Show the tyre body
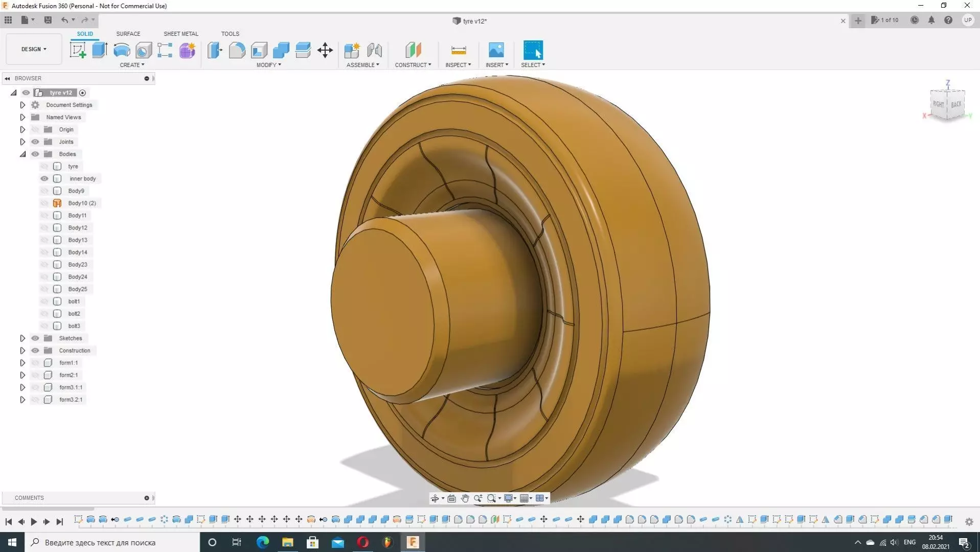 [x=44, y=167]
